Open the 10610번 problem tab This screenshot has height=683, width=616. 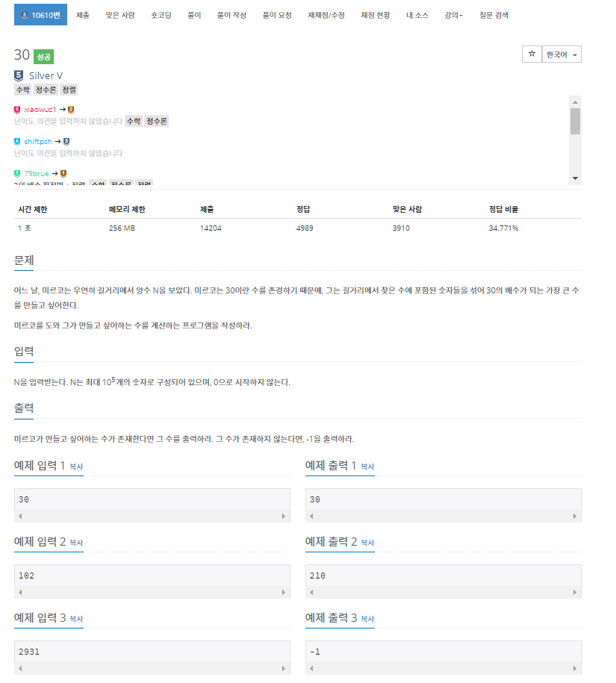[x=40, y=15]
